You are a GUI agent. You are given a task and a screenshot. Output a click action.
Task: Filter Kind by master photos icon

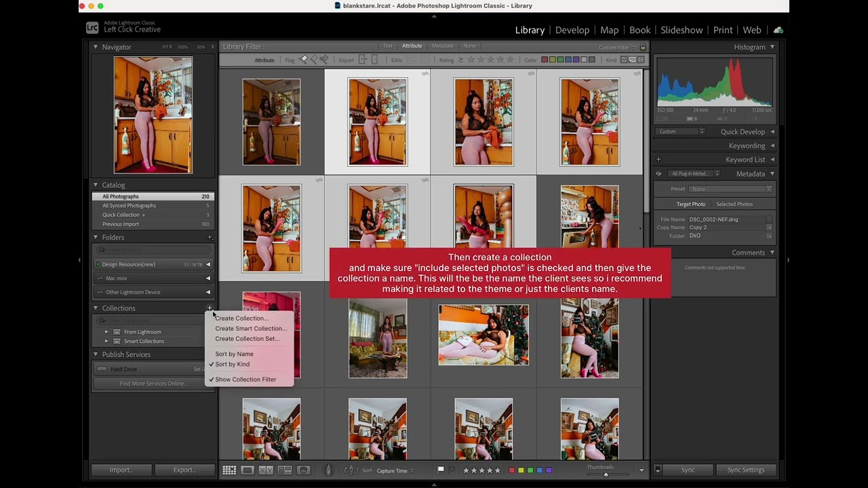[x=625, y=60]
